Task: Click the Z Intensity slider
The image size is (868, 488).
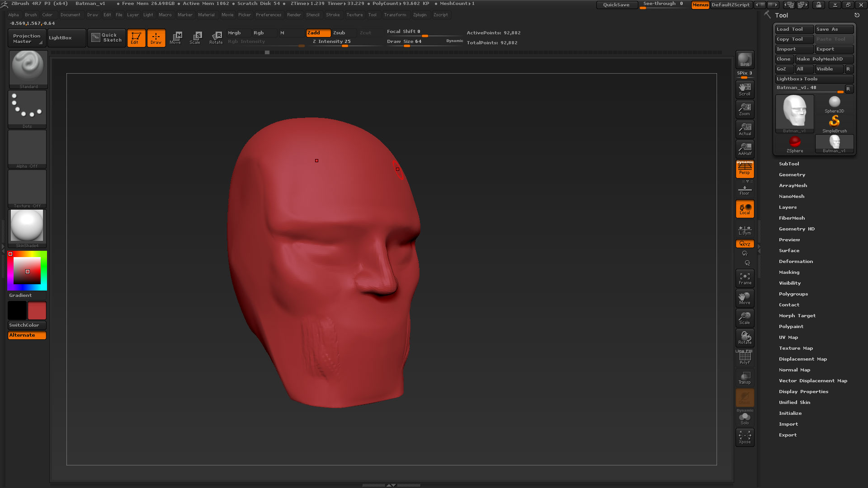Action: 344,42
